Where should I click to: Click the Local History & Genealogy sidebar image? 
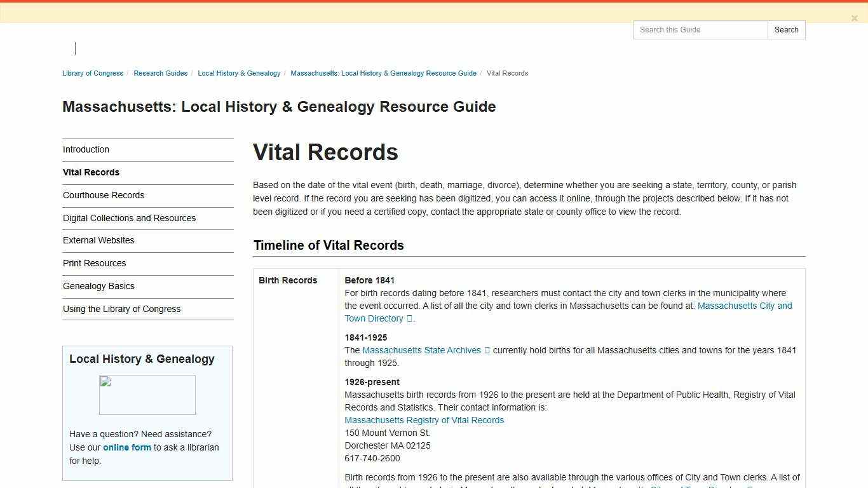pyautogui.click(x=147, y=395)
